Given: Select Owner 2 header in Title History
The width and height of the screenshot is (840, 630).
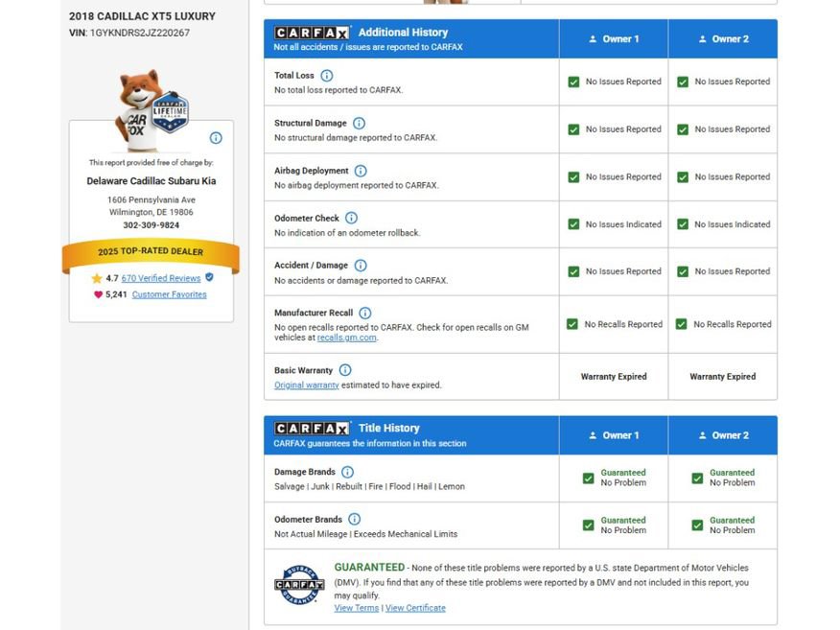Looking at the screenshot, I should point(723,435).
